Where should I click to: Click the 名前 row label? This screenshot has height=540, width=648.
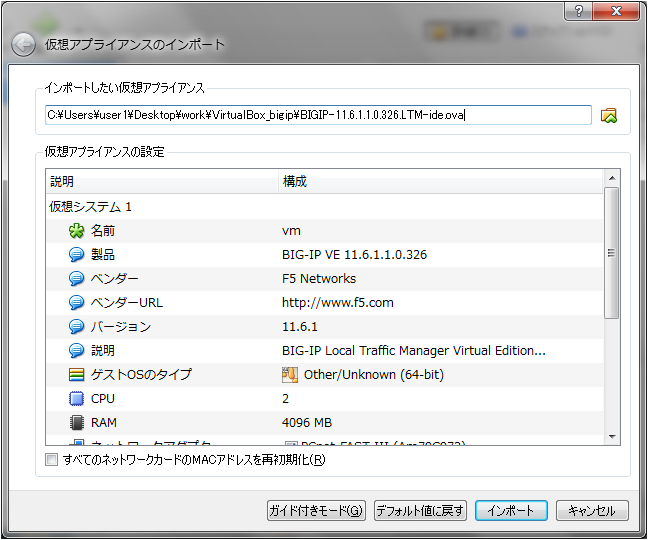coord(102,231)
